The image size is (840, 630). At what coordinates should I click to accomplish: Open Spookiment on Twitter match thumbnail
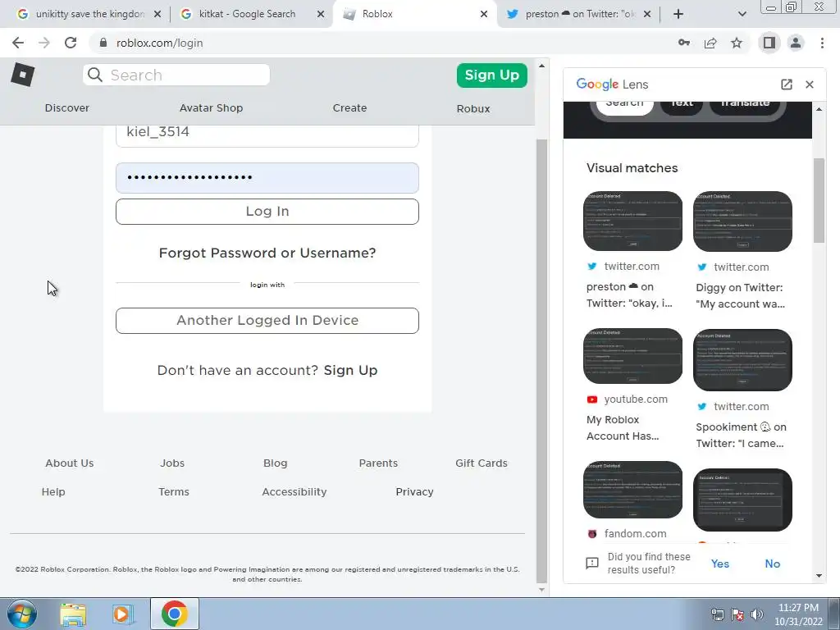pyautogui.click(x=742, y=359)
